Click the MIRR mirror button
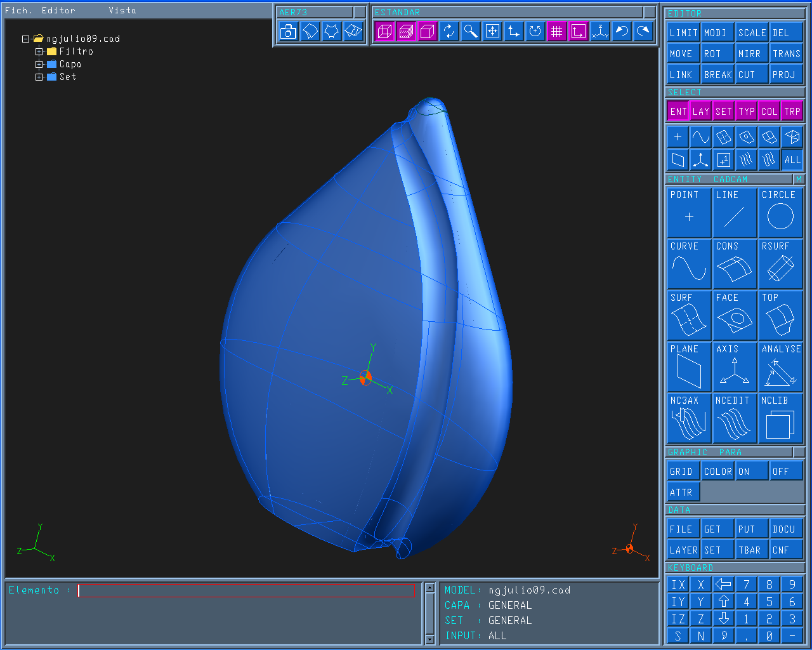 [x=752, y=54]
